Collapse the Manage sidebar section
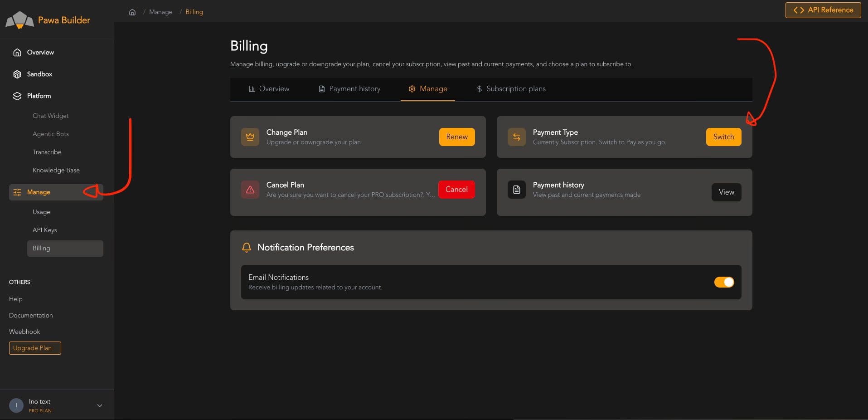This screenshot has width=868, height=420. point(56,192)
